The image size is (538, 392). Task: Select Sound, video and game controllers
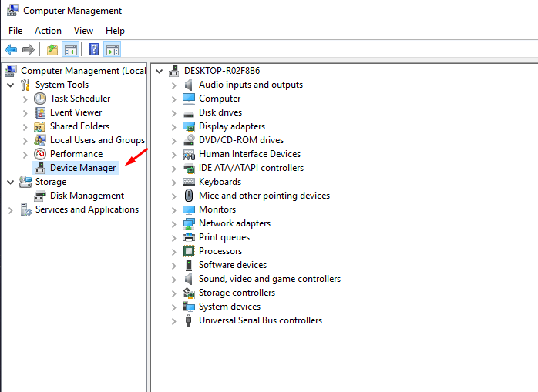click(270, 279)
